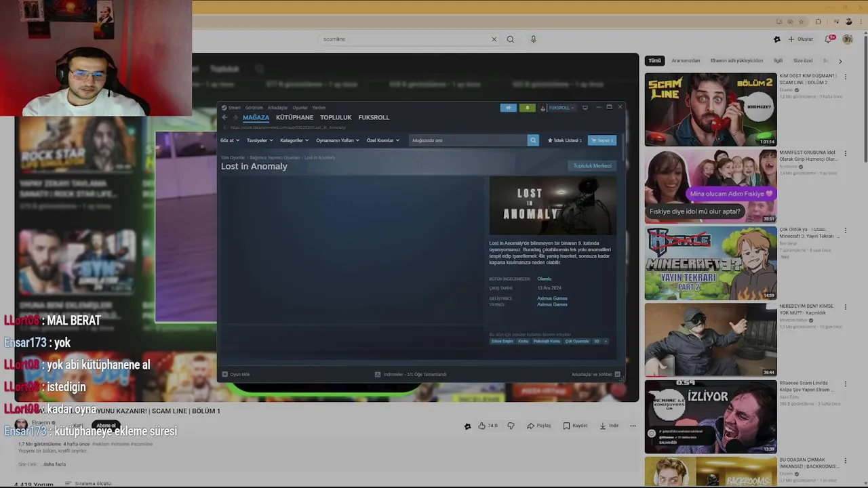Select the Aramanızdan filter chip
The image size is (868, 488).
686,60
